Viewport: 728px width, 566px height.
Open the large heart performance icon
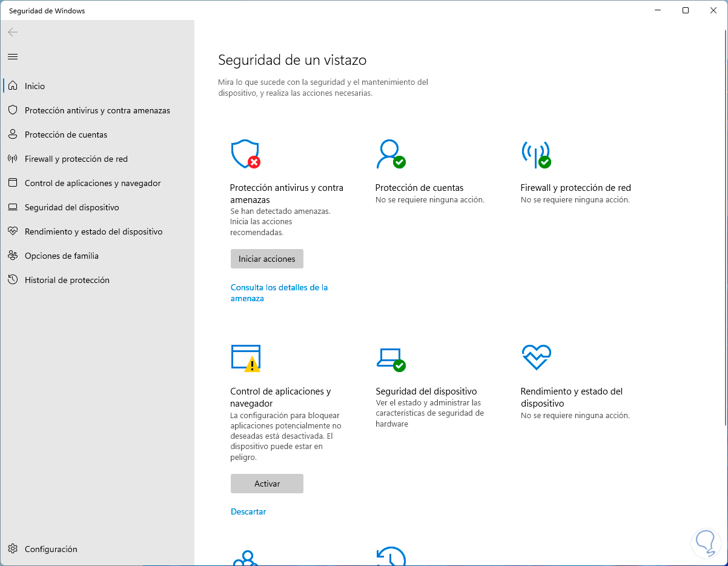click(x=536, y=358)
